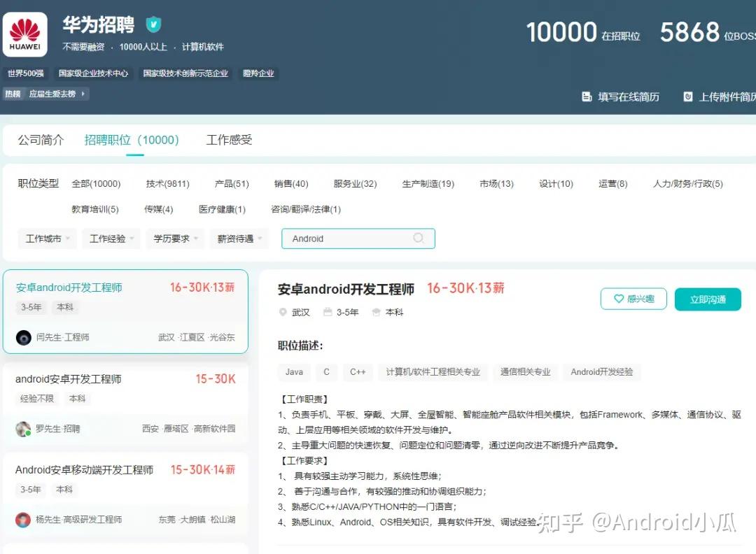Screen dimensions: 756x554
Task: Click recruiter 闫先生 avatar
Action: tap(24, 337)
